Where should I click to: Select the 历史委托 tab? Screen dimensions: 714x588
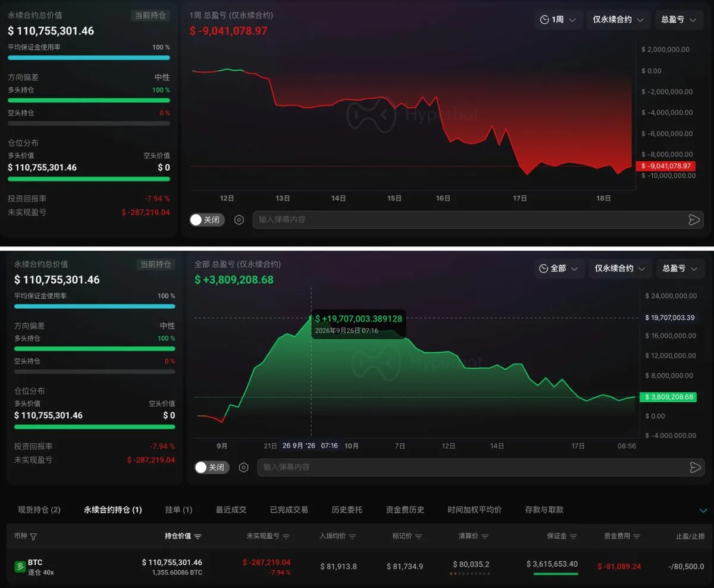click(347, 509)
